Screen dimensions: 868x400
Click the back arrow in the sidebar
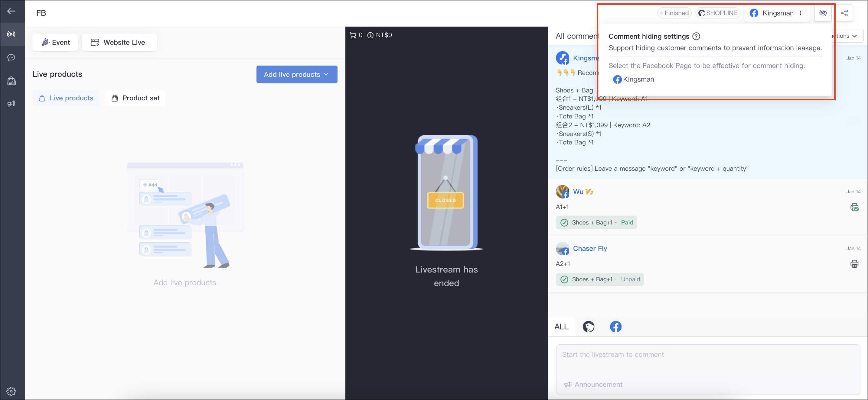coord(11,11)
